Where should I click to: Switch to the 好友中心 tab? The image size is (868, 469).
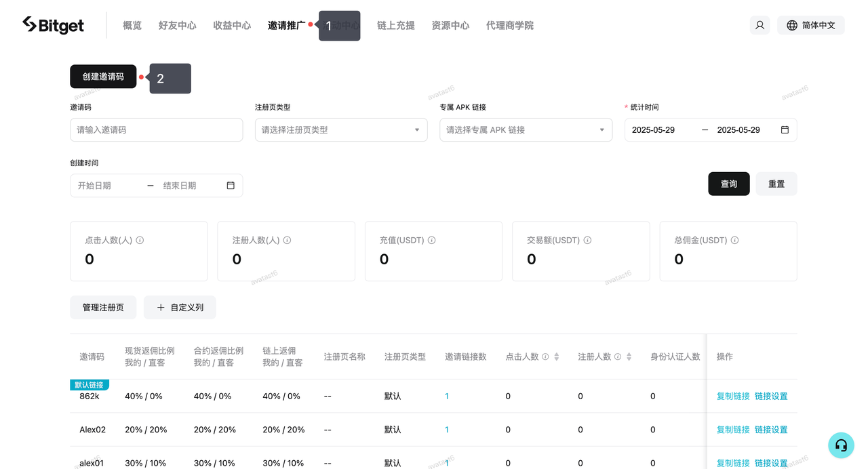(x=177, y=25)
